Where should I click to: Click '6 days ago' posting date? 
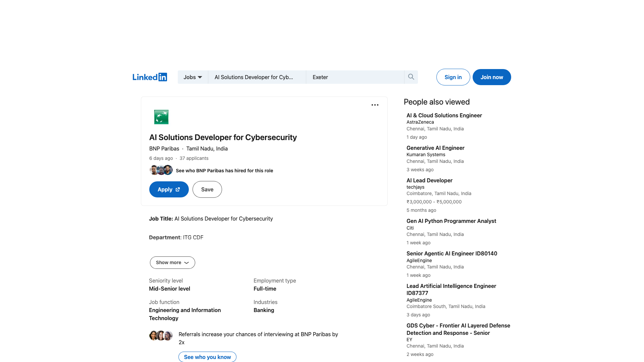tap(161, 158)
